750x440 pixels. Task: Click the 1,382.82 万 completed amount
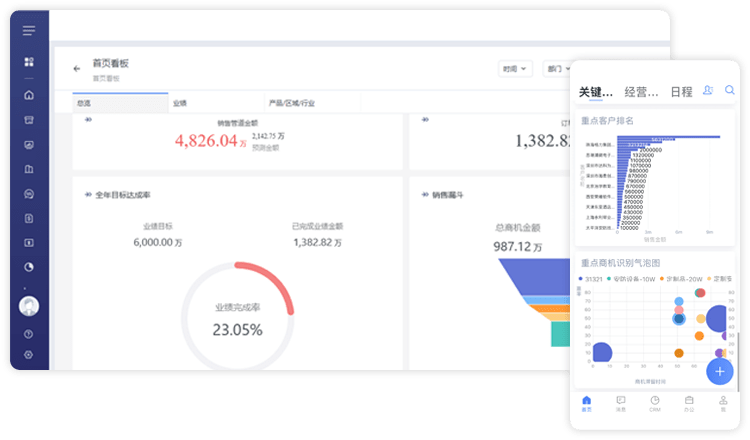pyautogui.click(x=317, y=242)
